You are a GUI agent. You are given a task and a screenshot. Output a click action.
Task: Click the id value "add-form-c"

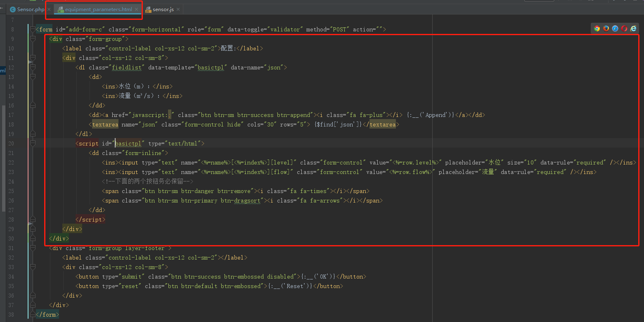pyautogui.click(x=85, y=29)
